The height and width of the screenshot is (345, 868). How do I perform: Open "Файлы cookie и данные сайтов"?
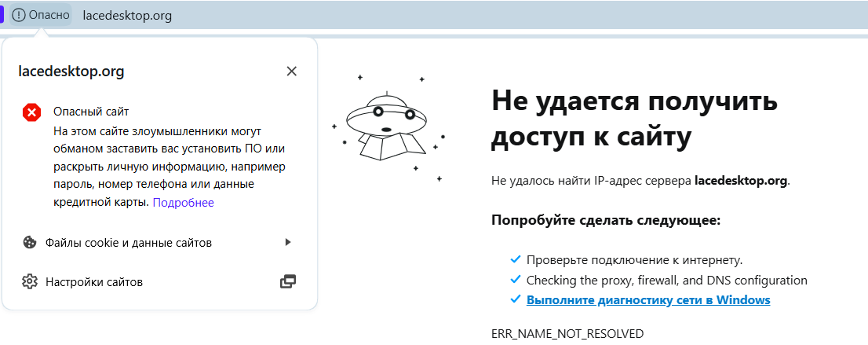129,243
